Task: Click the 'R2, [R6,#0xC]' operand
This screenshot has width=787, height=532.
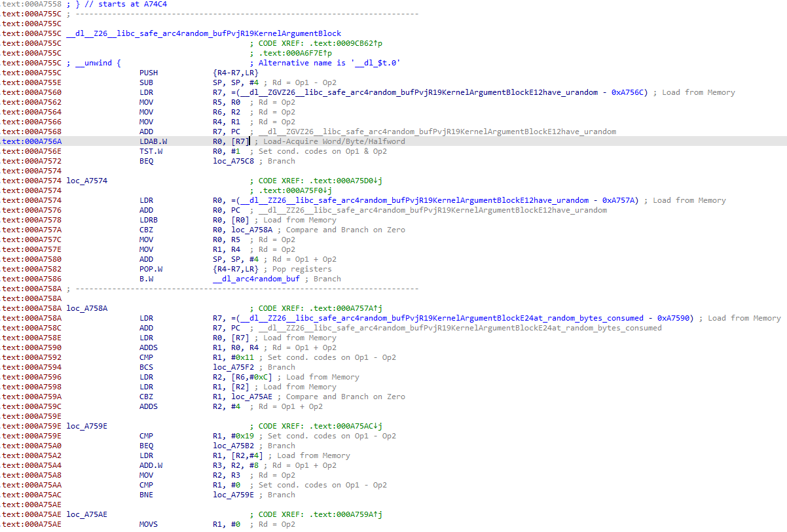Action: coord(243,377)
